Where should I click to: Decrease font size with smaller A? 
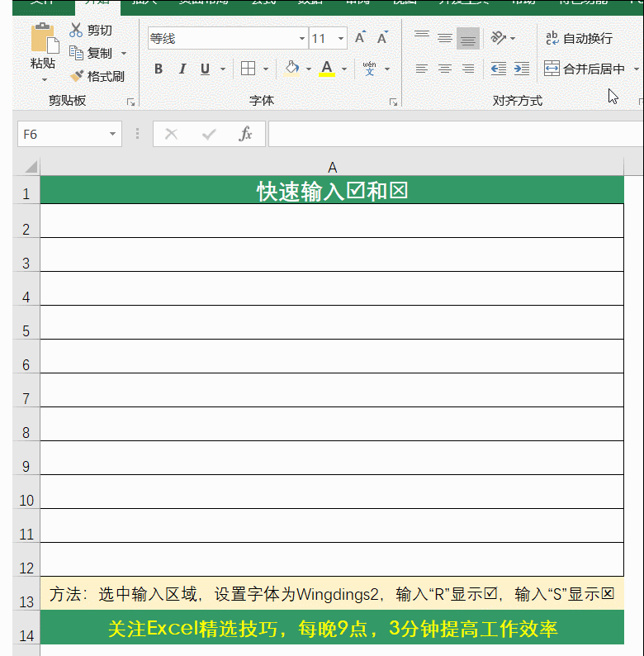(382, 38)
